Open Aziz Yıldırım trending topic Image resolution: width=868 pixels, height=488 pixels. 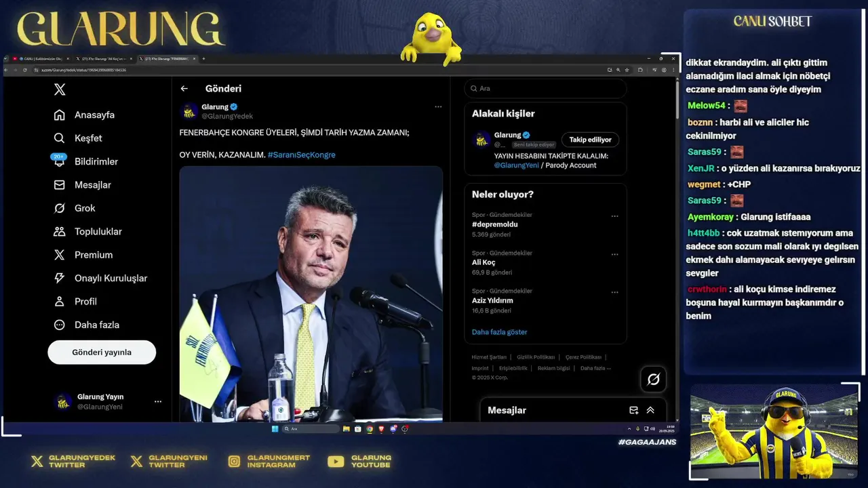click(492, 300)
